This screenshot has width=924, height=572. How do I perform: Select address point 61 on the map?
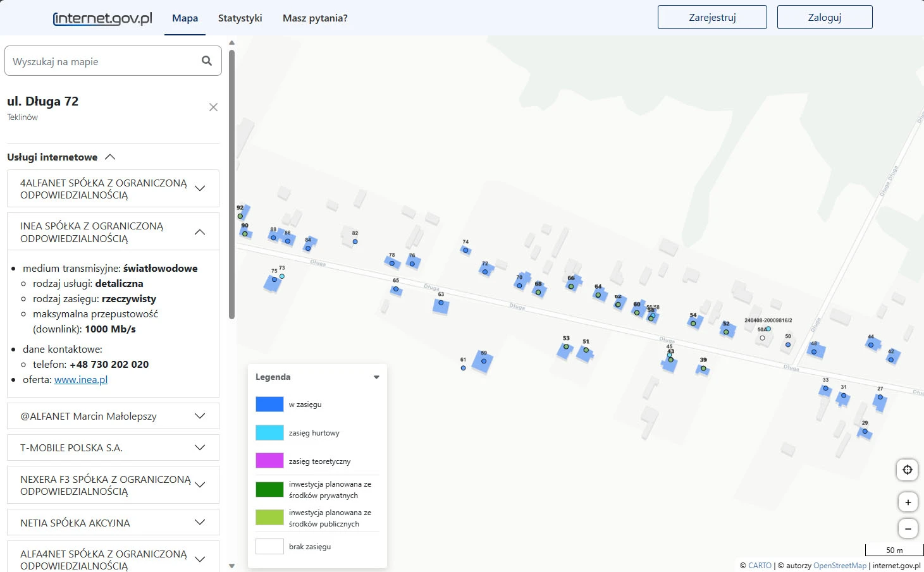point(463,368)
